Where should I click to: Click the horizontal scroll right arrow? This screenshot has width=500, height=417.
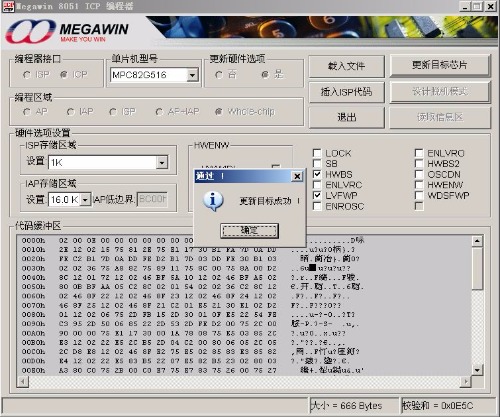[x=466, y=381]
